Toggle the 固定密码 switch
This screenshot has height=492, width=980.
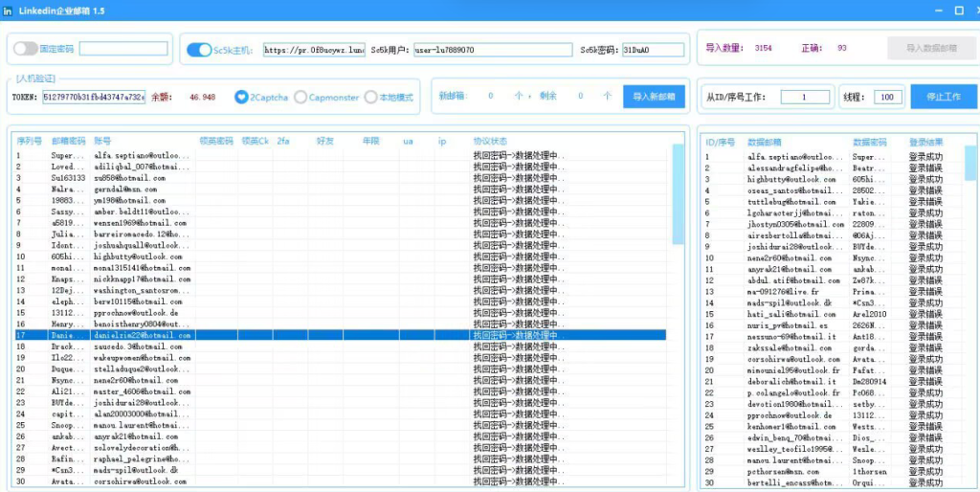[x=25, y=49]
